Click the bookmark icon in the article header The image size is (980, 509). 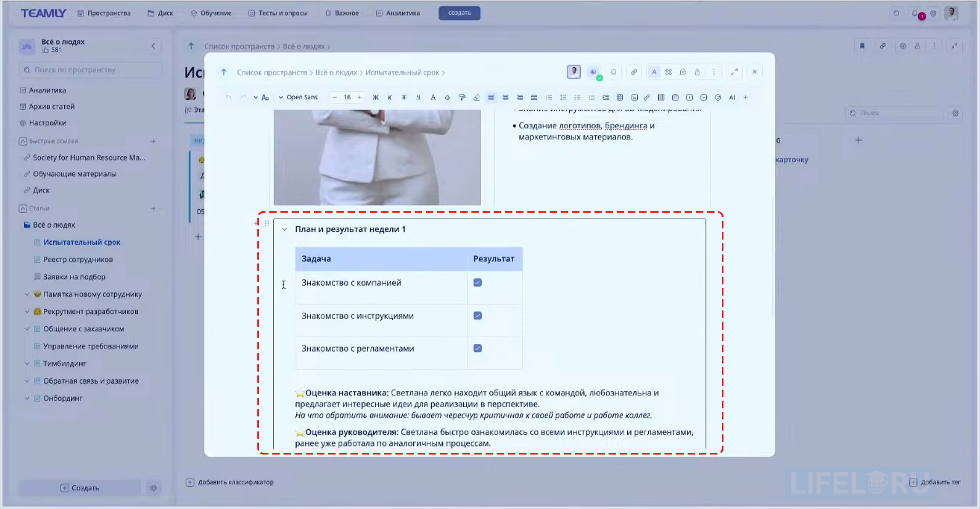tap(614, 72)
